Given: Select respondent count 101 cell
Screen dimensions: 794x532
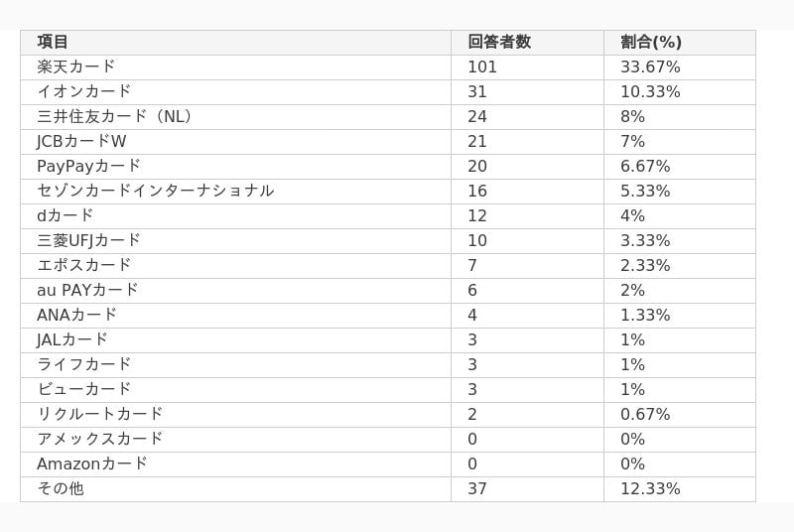Looking at the screenshot, I should point(482,66).
